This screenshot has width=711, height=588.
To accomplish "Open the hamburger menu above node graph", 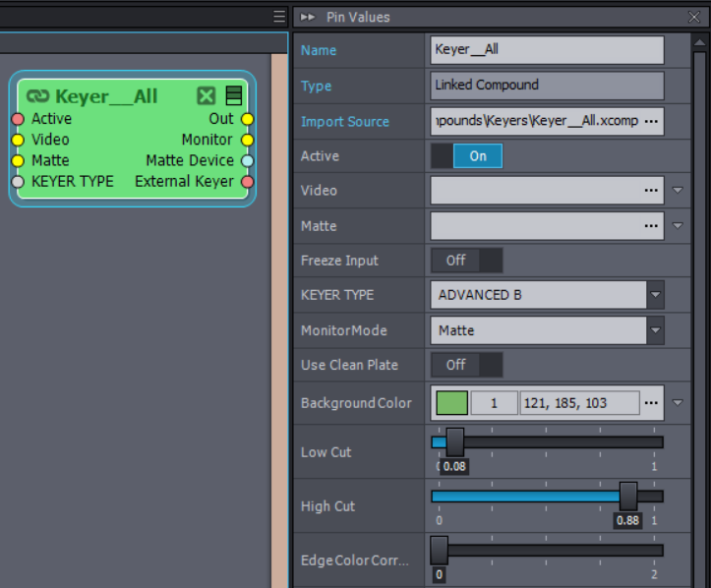I will [x=279, y=17].
